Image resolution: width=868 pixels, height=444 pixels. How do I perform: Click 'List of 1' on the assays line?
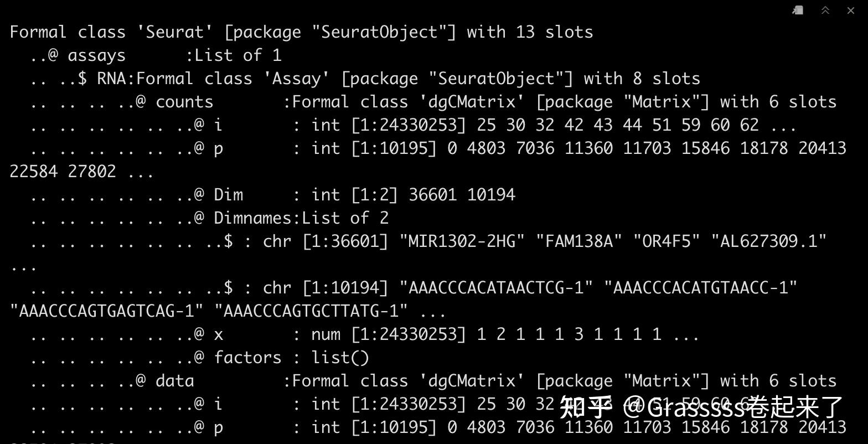point(238,55)
